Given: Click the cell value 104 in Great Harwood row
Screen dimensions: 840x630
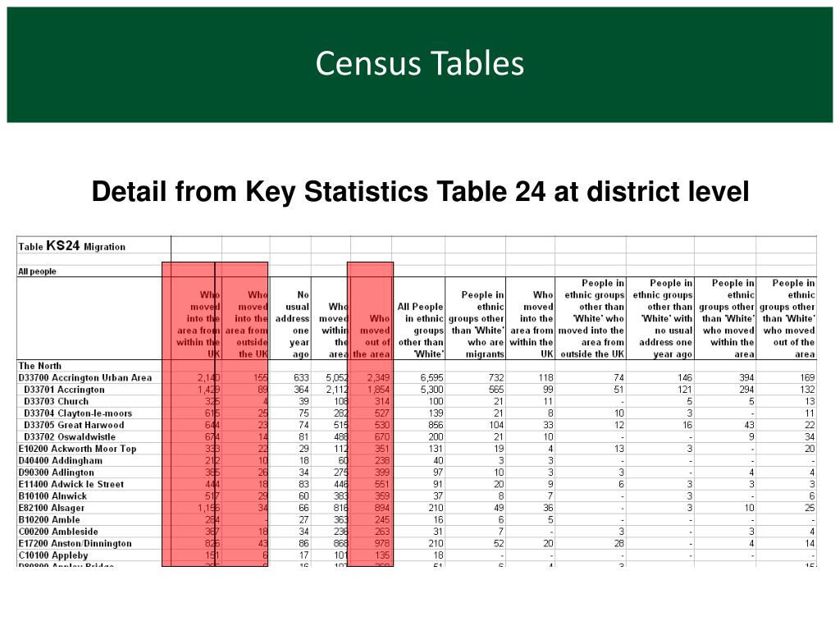Looking at the screenshot, I should tap(496, 425).
